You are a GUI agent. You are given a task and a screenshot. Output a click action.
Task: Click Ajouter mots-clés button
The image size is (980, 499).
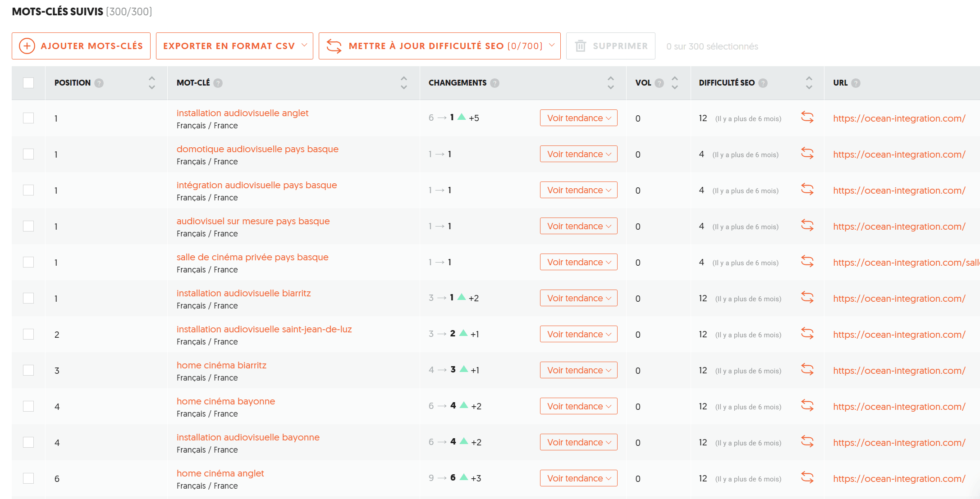click(x=81, y=46)
